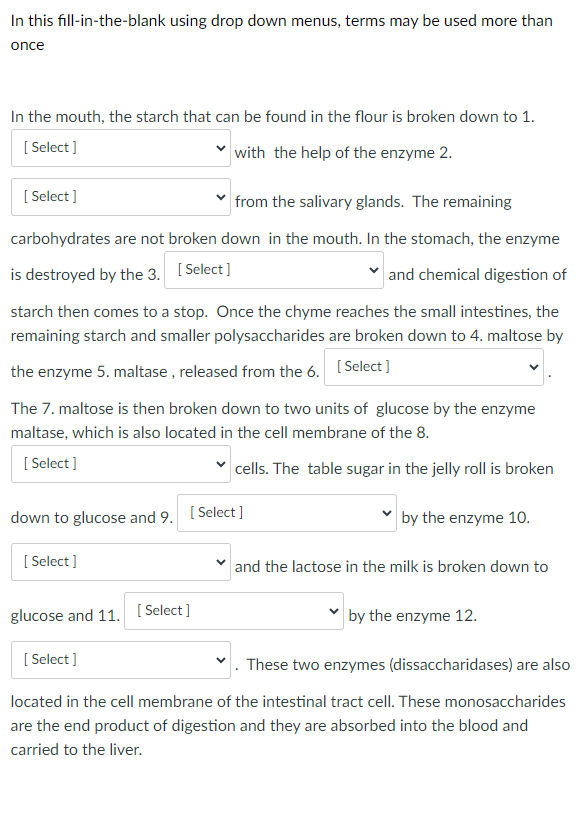Click the chevron arrow on the blank 9 dropdown
This screenshot has height=825, width=581.
[x=388, y=512]
